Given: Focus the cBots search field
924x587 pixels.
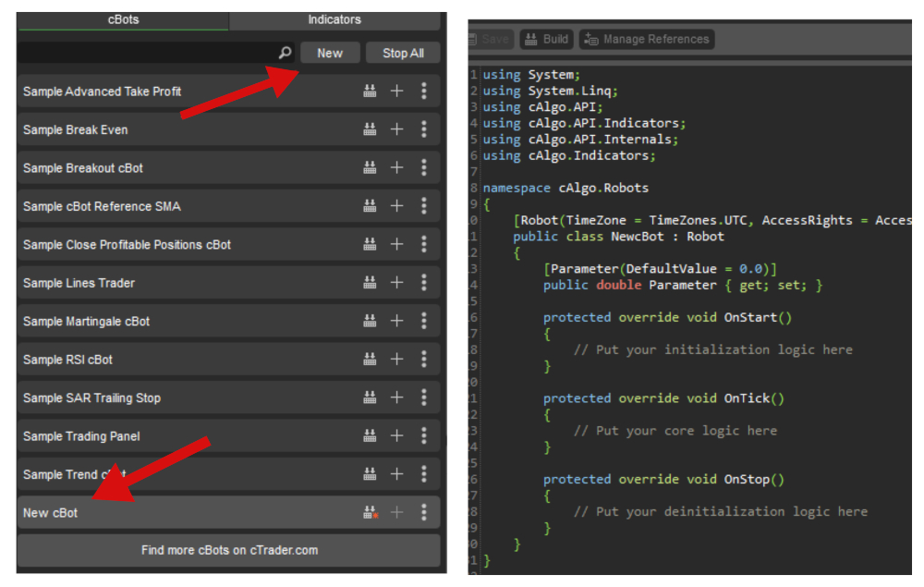Looking at the screenshot, I should click(x=157, y=53).
